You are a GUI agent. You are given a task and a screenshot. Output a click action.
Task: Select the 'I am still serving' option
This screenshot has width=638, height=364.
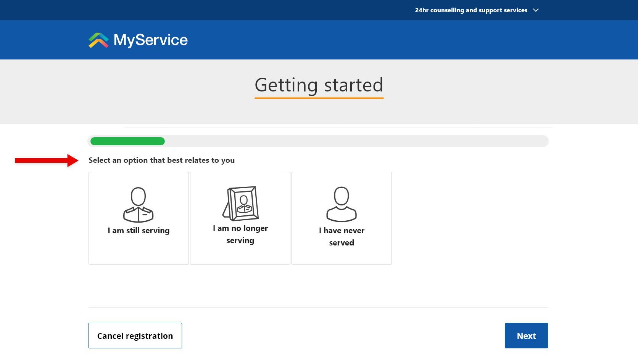(x=138, y=218)
